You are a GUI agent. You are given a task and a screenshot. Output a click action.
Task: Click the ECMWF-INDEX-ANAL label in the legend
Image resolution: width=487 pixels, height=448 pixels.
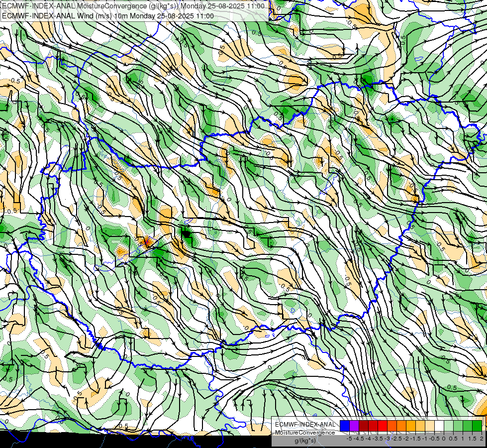pyautogui.click(x=305, y=425)
